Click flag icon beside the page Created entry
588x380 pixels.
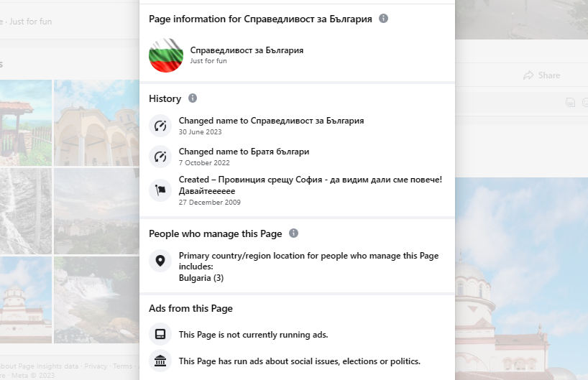(x=160, y=190)
